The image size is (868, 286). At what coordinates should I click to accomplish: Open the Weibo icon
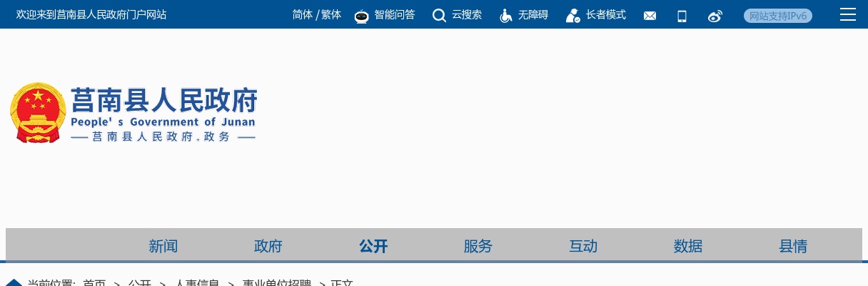[x=715, y=16]
